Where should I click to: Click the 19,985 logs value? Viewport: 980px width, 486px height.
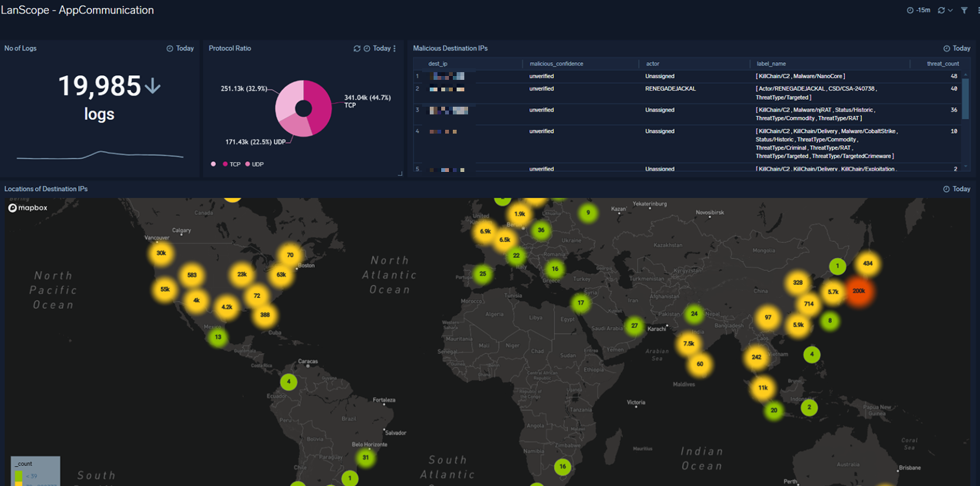pyautogui.click(x=99, y=86)
